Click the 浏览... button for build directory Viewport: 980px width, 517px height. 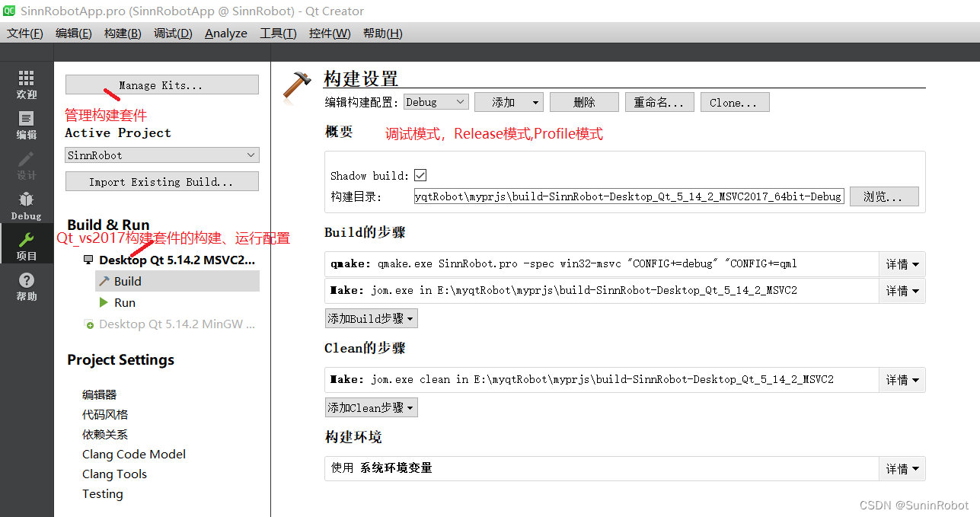(884, 196)
